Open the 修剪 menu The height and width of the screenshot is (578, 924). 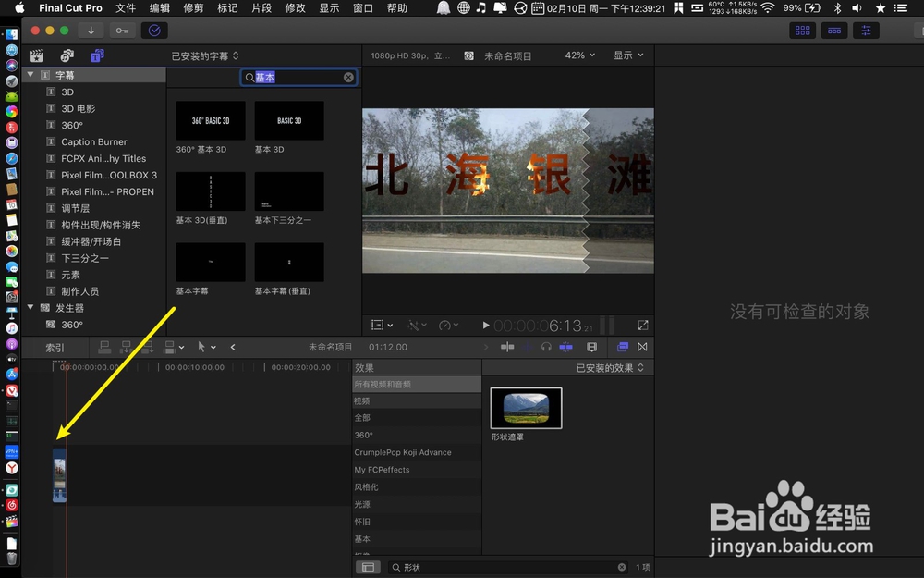(194, 7)
